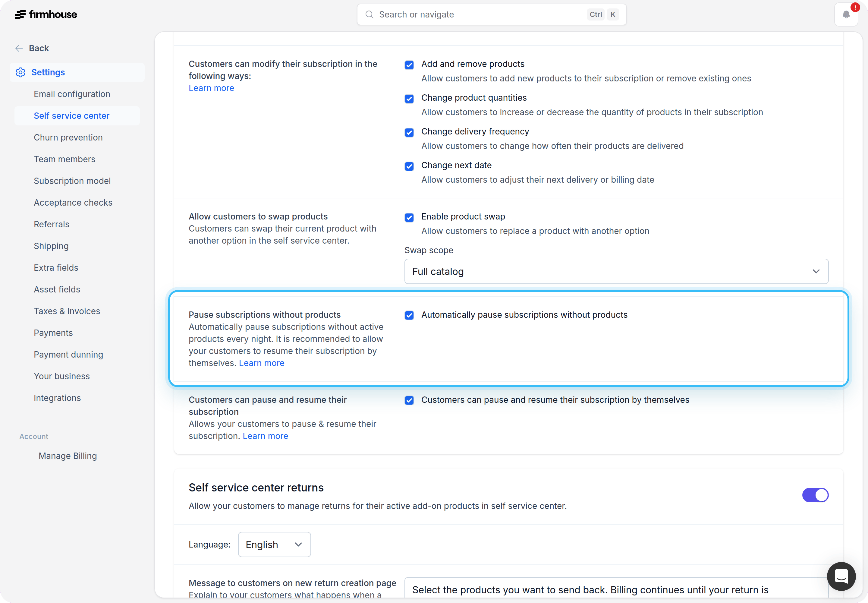
Task: Open the Swap scope dropdown
Action: tap(616, 271)
